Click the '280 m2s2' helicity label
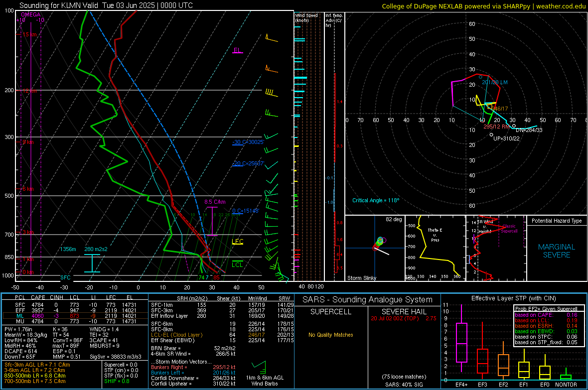The image size is (588, 390). coord(96,249)
